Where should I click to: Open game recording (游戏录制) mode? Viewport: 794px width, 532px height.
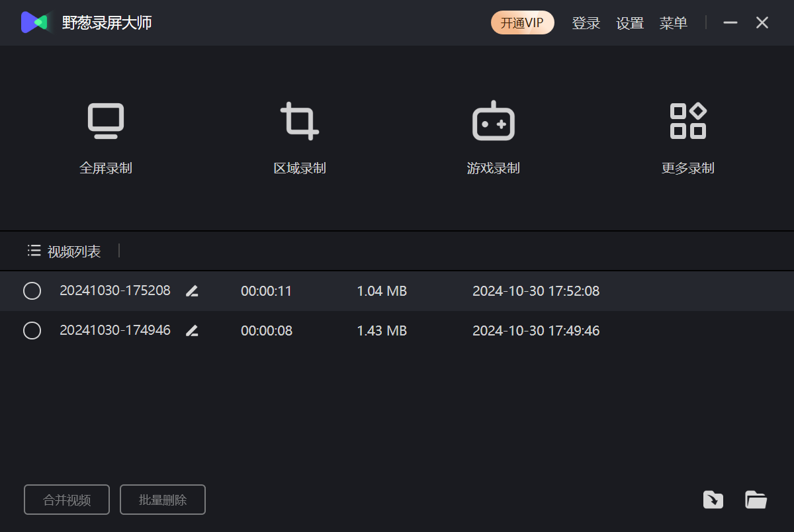494,122
